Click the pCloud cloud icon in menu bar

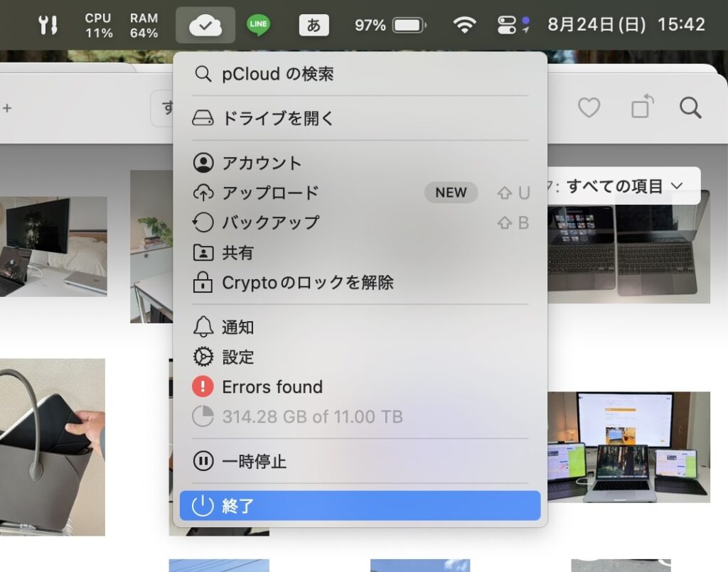pyautogui.click(x=205, y=25)
